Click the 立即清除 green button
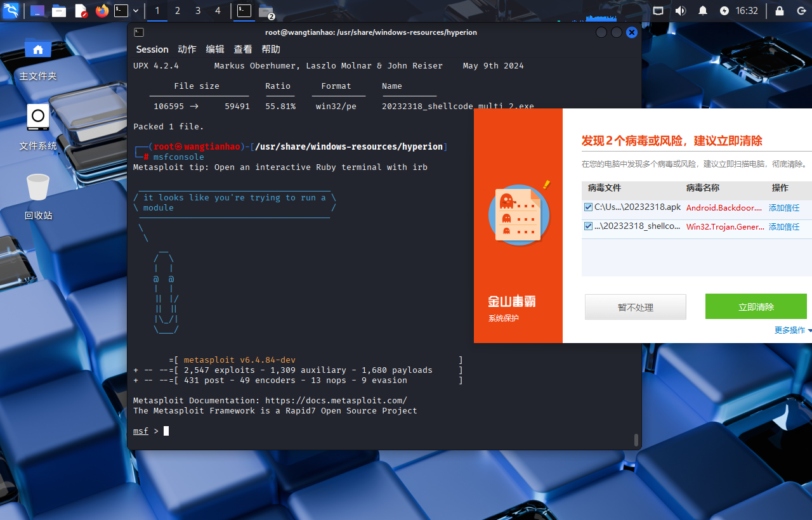Screen dimensions: 812x520 pos(756,307)
